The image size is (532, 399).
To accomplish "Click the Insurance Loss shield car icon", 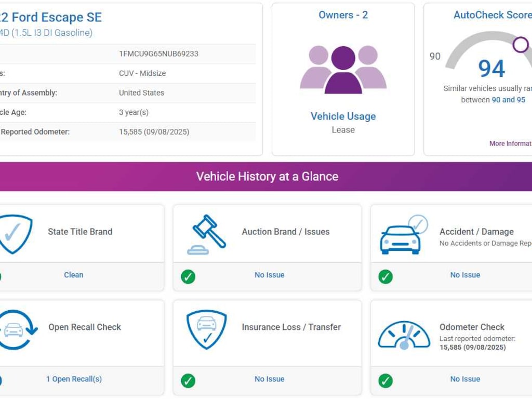I will (x=206, y=330).
